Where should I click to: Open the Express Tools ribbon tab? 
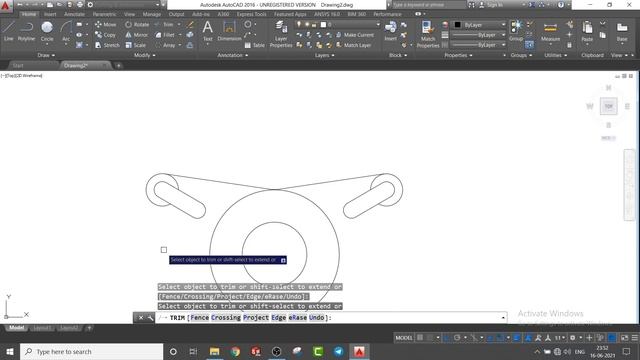[251, 14]
